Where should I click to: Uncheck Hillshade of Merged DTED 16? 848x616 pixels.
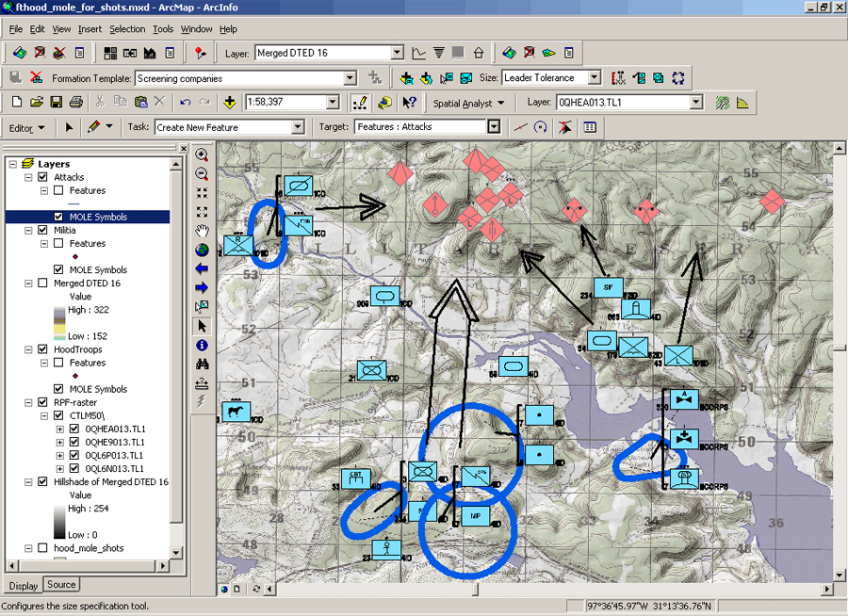42,482
